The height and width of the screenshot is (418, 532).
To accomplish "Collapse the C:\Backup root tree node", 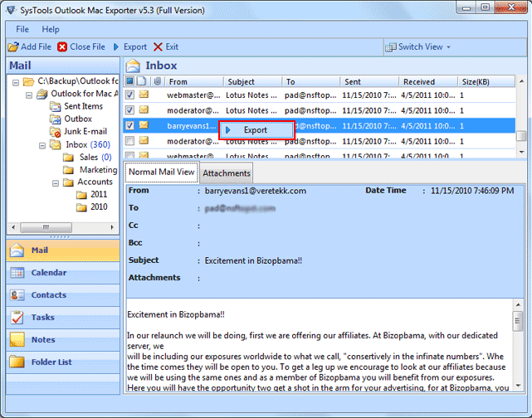I will point(16,82).
